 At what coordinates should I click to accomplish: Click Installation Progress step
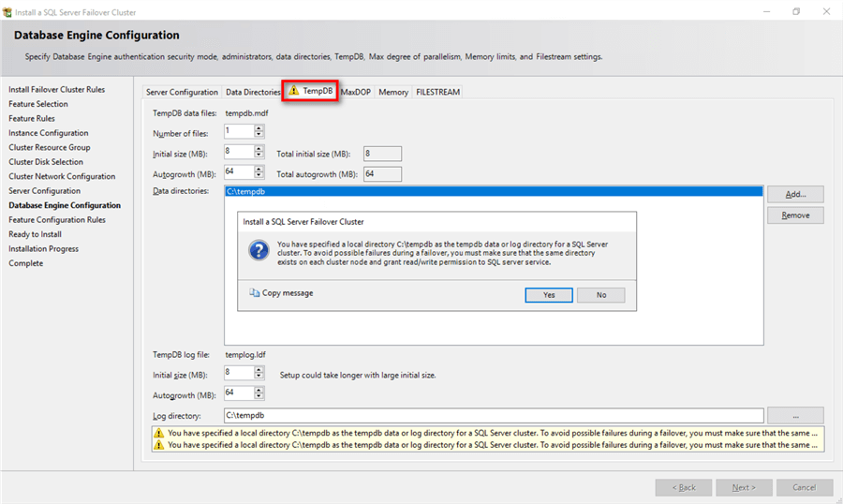pyautogui.click(x=43, y=249)
